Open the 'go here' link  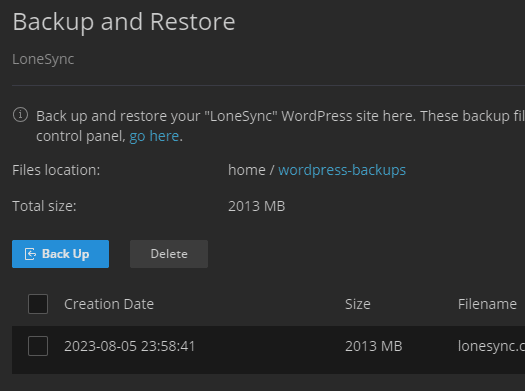click(154, 136)
